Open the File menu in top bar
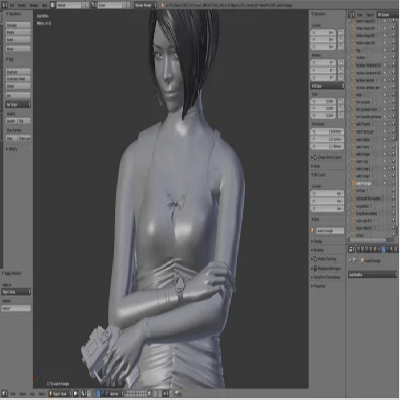Image resolution: width=400 pixels, height=400 pixels. point(12,5)
